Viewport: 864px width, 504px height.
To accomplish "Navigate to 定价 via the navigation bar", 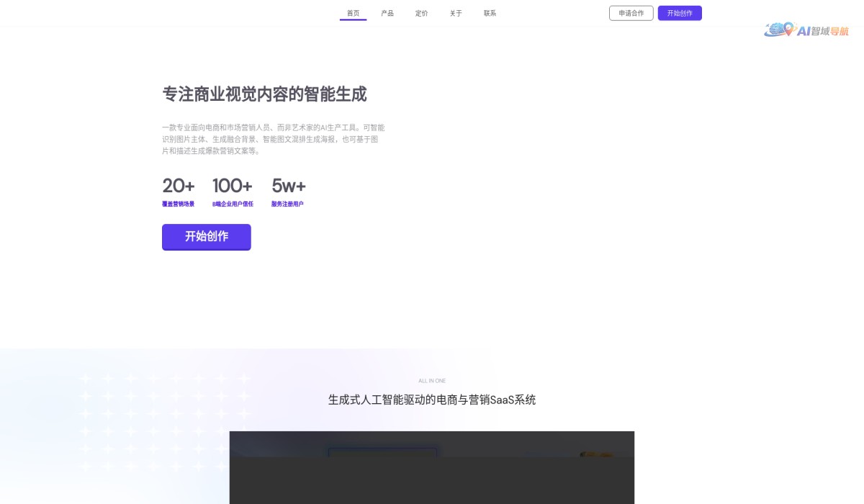I will [421, 12].
